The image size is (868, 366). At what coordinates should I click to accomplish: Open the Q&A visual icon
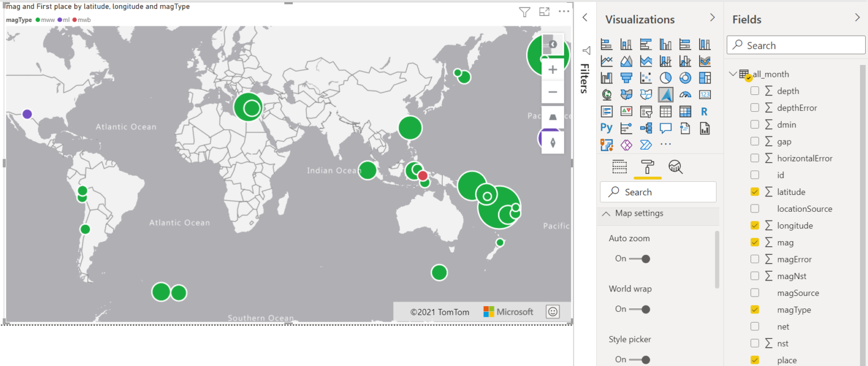click(666, 128)
